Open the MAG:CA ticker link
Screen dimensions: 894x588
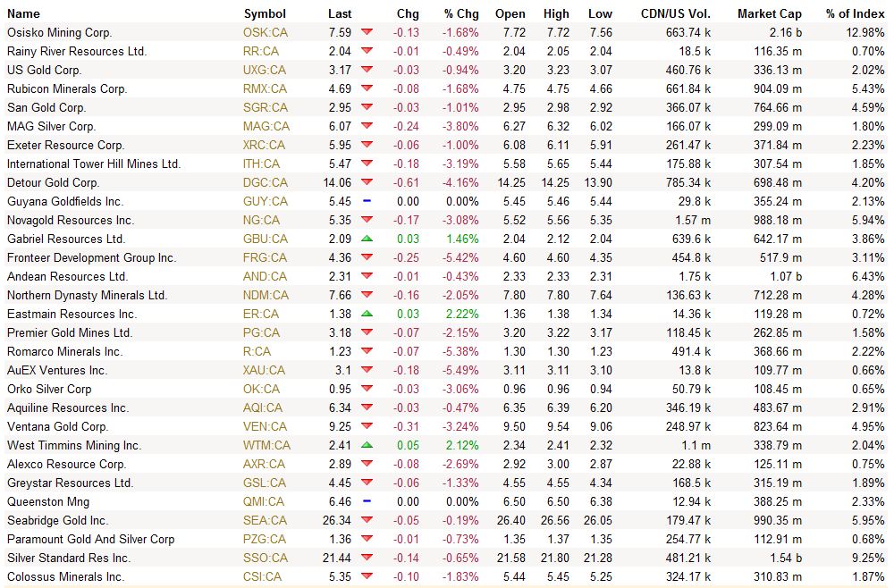(x=266, y=126)
